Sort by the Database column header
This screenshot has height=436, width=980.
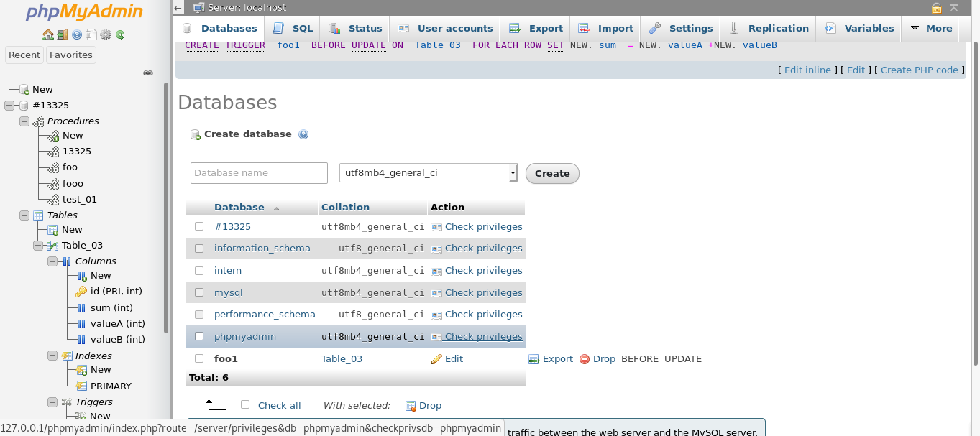(239, 207)
